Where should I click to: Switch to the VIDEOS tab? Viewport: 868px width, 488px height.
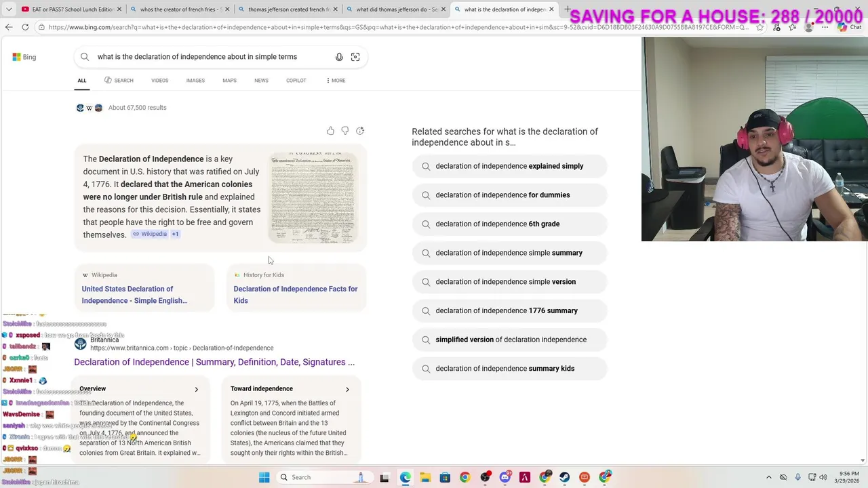tap(159, 81)
